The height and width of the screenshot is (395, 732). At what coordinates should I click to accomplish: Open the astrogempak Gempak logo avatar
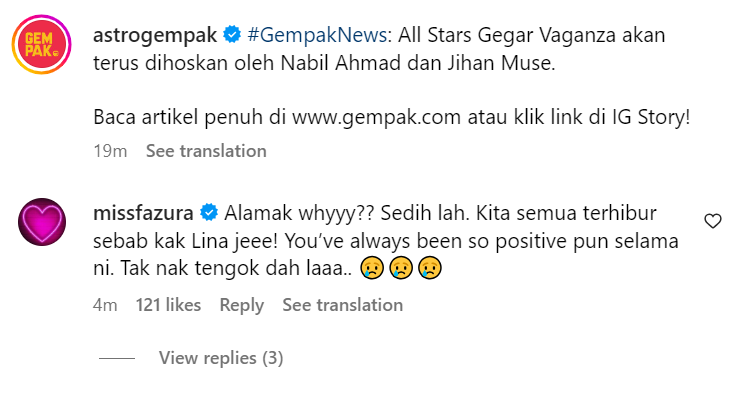point(42,44)
